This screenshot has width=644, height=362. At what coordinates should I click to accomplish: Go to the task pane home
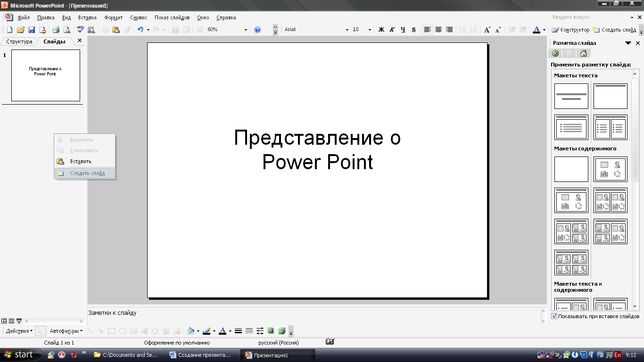pyautogui.click(x=583, y=53)
